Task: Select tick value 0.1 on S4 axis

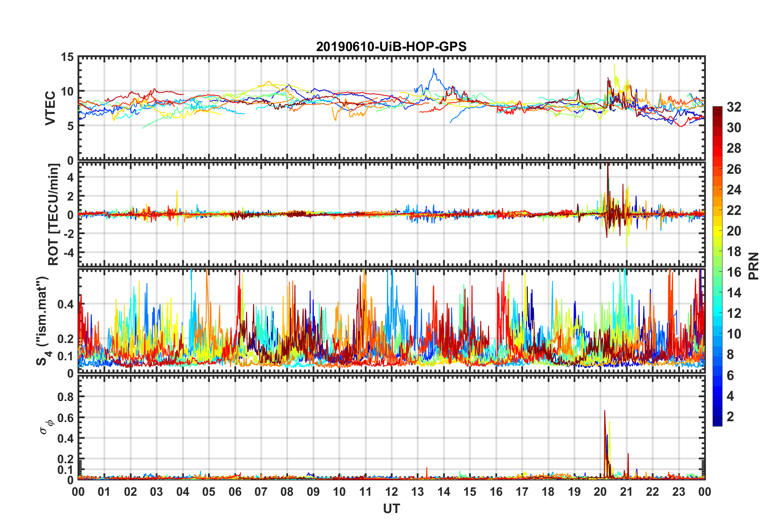Action: [65, 356]
